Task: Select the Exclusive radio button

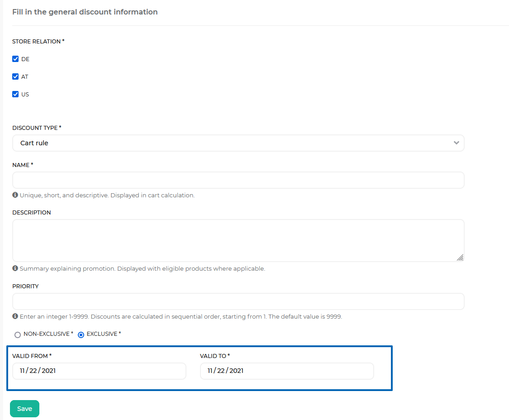Action: [x=81, y=334]
